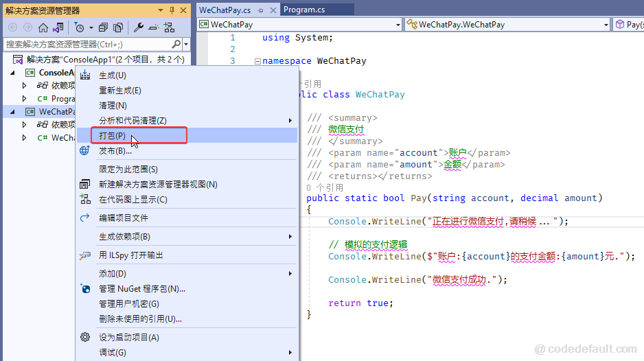Open the Pay member navigation dropdown

coord(628,25)
